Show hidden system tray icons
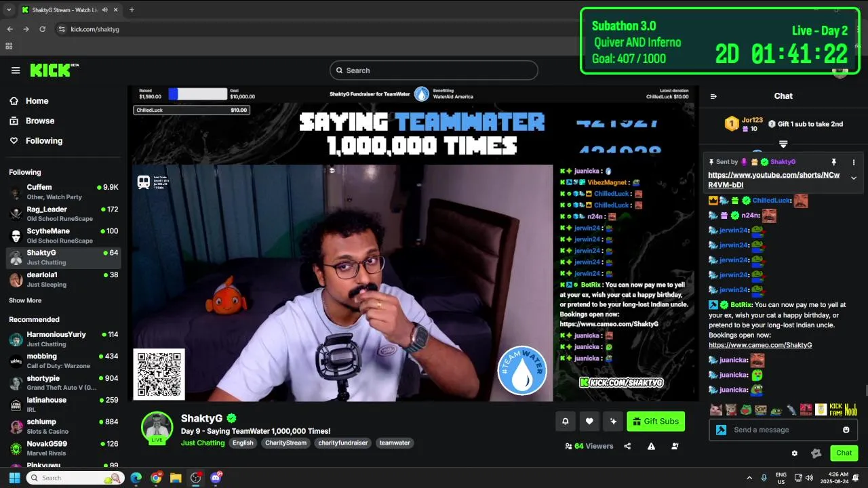The image size is (868, 488). click(x=749, y=478)
